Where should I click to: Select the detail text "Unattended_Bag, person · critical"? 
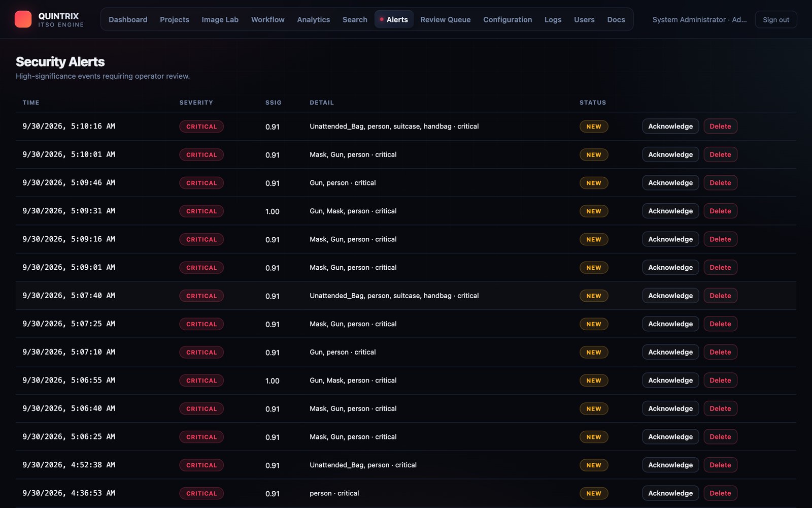(x=363, y=465)
